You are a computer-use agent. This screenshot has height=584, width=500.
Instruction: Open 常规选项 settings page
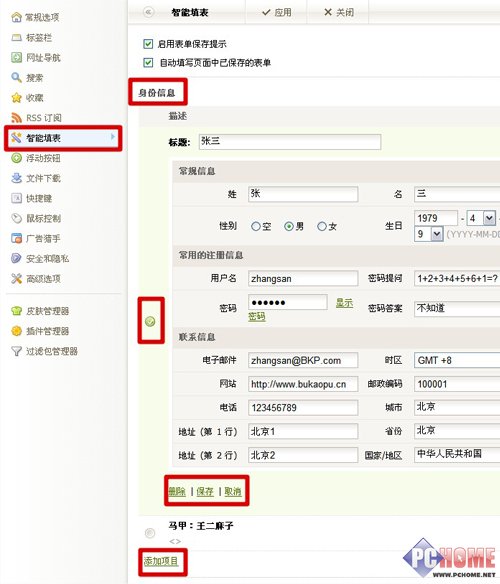(42, 17)
